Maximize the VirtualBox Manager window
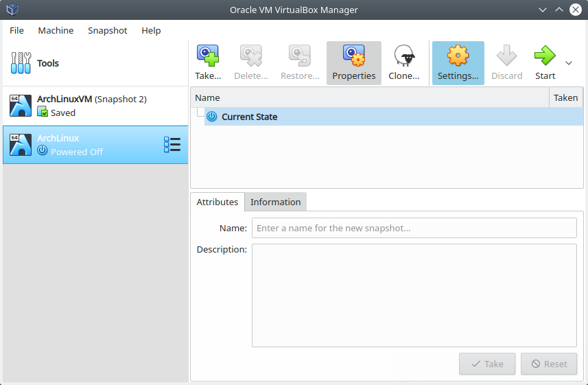The width and height of the screenshot is (588, 385). click(558, 10)
